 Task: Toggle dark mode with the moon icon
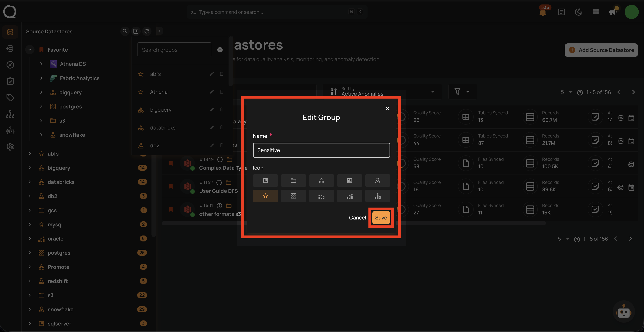579,12
